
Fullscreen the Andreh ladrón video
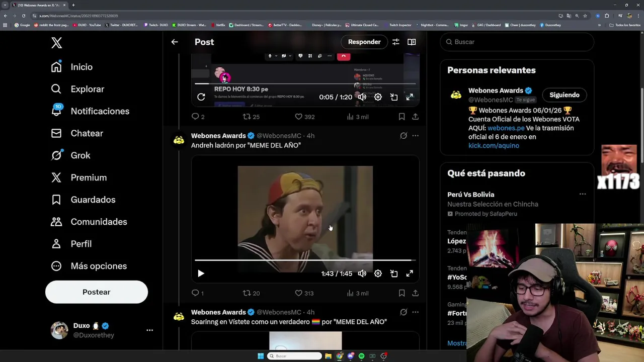410,274
